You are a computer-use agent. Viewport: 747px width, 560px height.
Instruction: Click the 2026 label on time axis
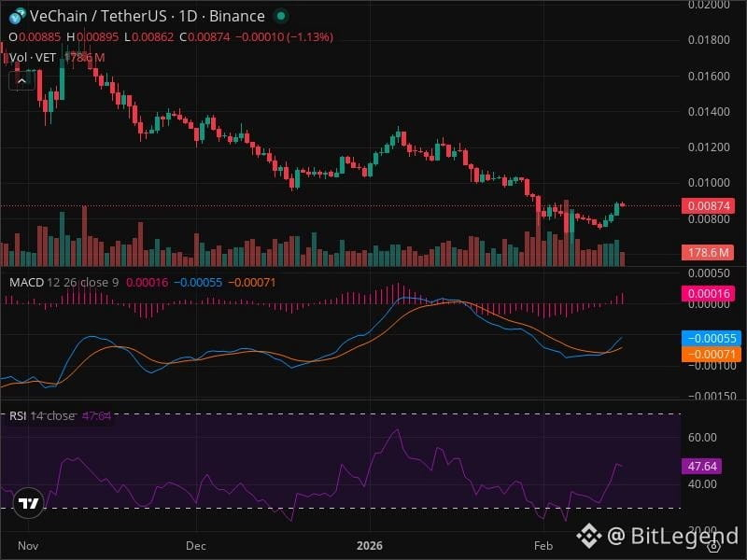[x=370, y=546]
